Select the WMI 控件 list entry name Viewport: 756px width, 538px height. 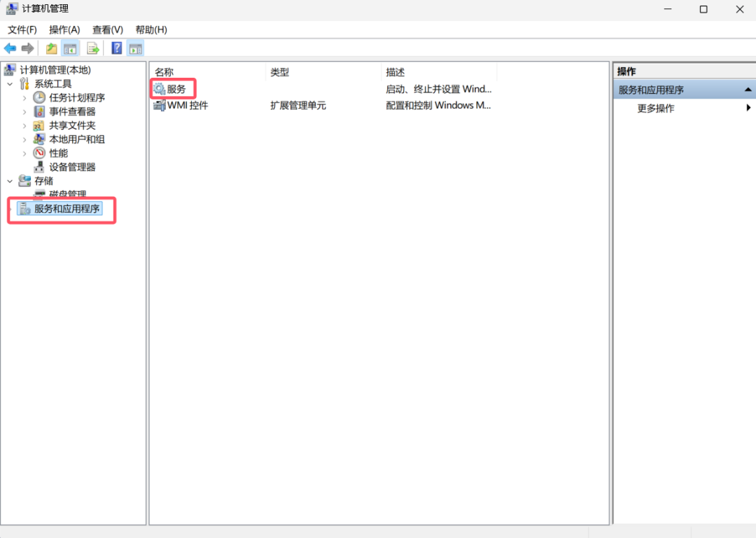click(x=188, y=105)
